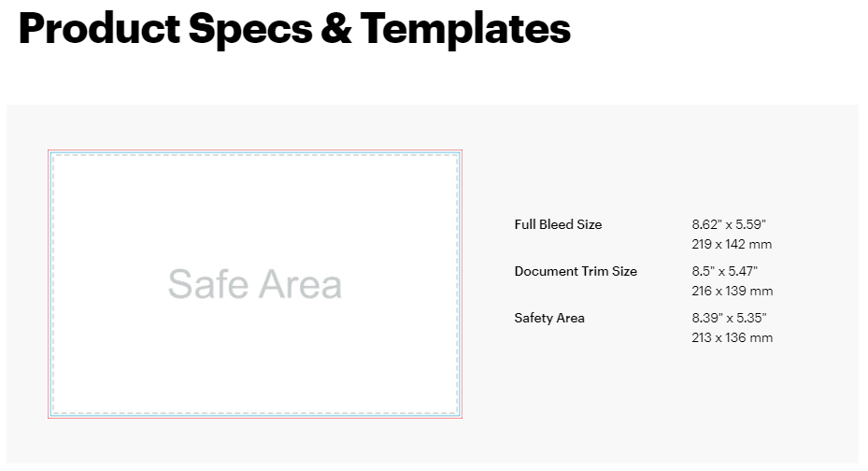Select the Document Trim Size label

(576, 271)
